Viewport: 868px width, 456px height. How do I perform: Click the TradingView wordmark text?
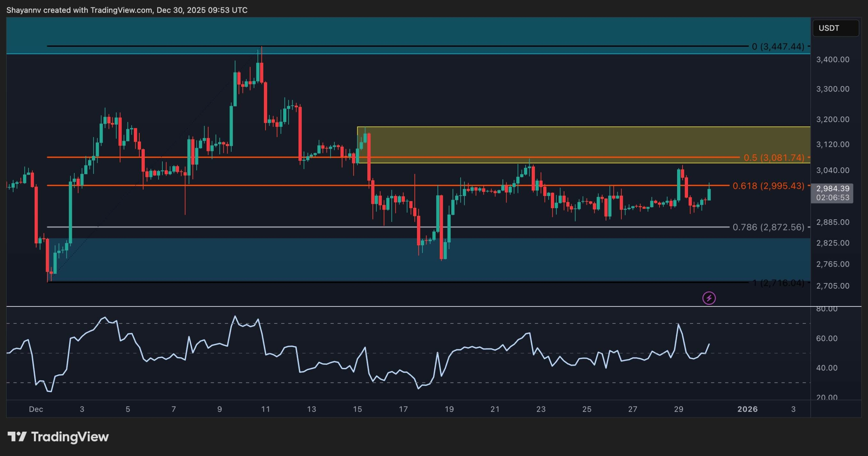tap(70, 437)
